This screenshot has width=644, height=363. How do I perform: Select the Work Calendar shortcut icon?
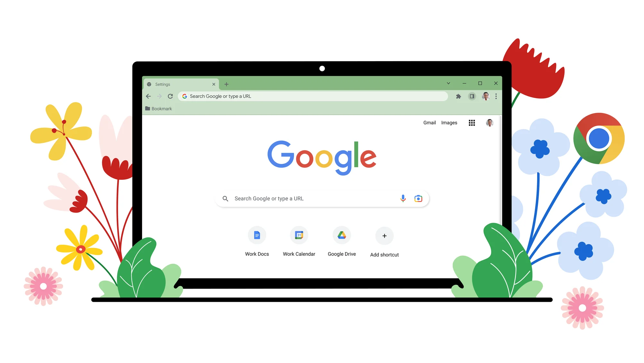(x=299, y=235)
